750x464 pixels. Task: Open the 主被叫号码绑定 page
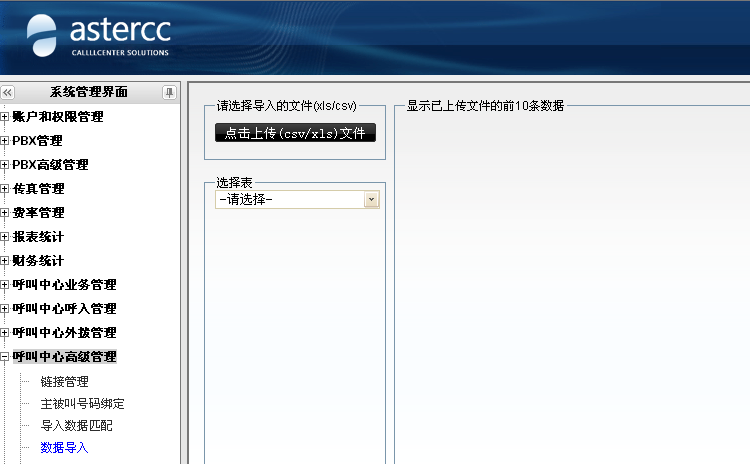(x=82, y=404)
